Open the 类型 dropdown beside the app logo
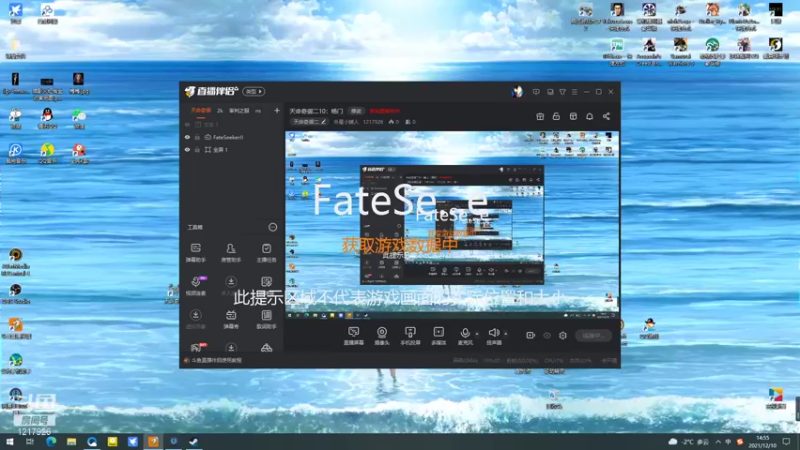800x450 pixels. coord(254,91)
